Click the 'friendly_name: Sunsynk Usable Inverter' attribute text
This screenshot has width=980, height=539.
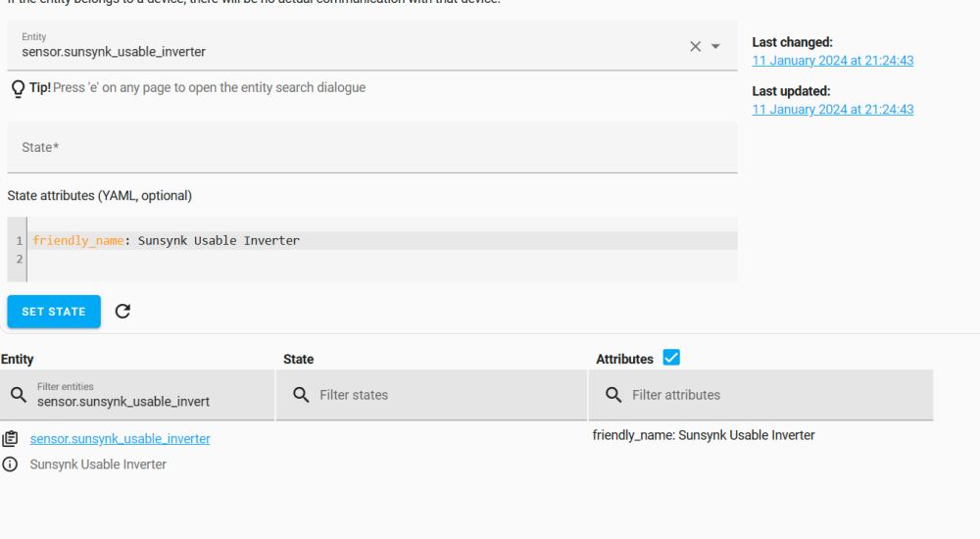click(704, 435)
